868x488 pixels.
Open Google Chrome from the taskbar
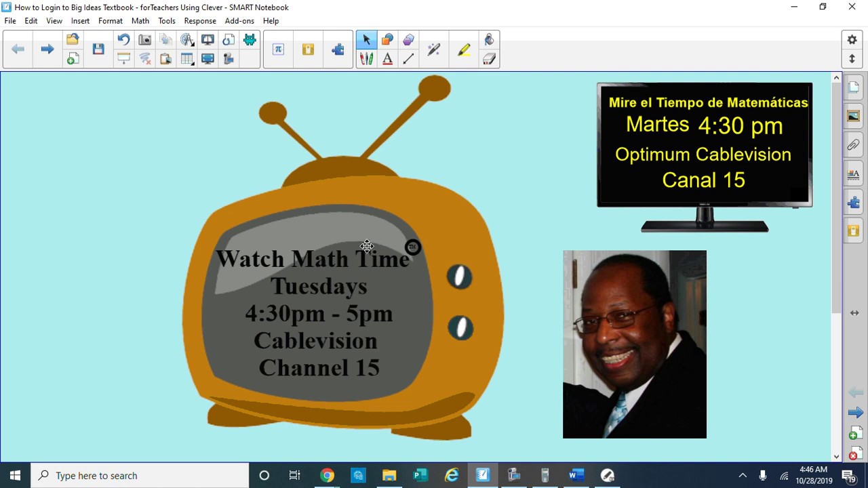point(327,475)
